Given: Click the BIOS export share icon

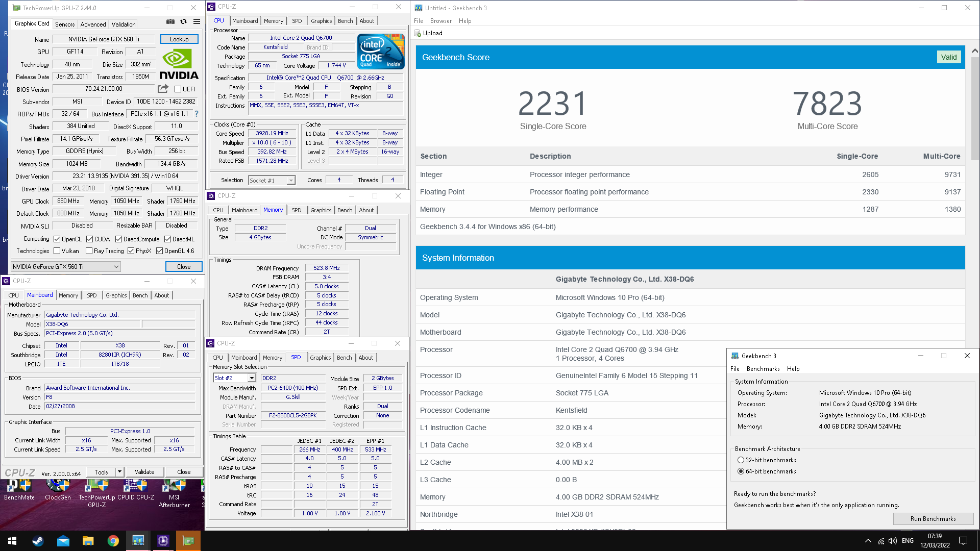Looking at the screenshot, I should tap(163, 89).
